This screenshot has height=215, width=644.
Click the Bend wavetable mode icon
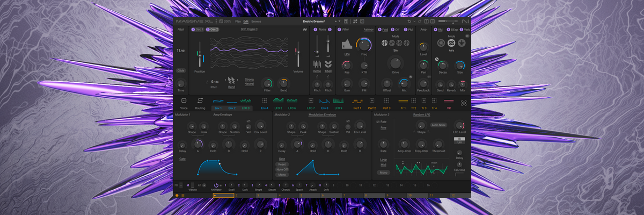[x=231, y=80]
